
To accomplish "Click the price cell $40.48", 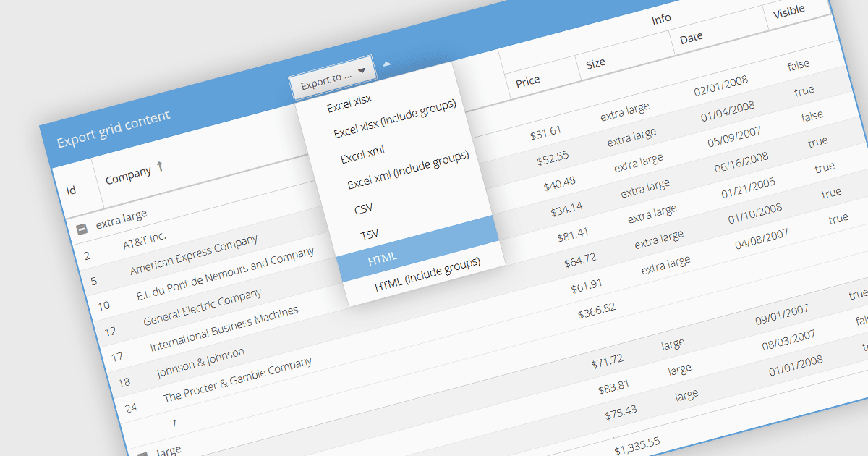I will click(x=559, y=185).
